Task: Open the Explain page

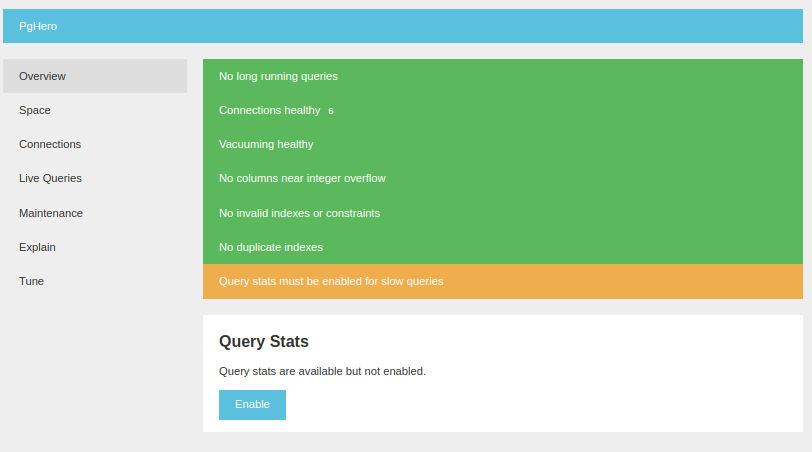Action: tap(37, 247)
